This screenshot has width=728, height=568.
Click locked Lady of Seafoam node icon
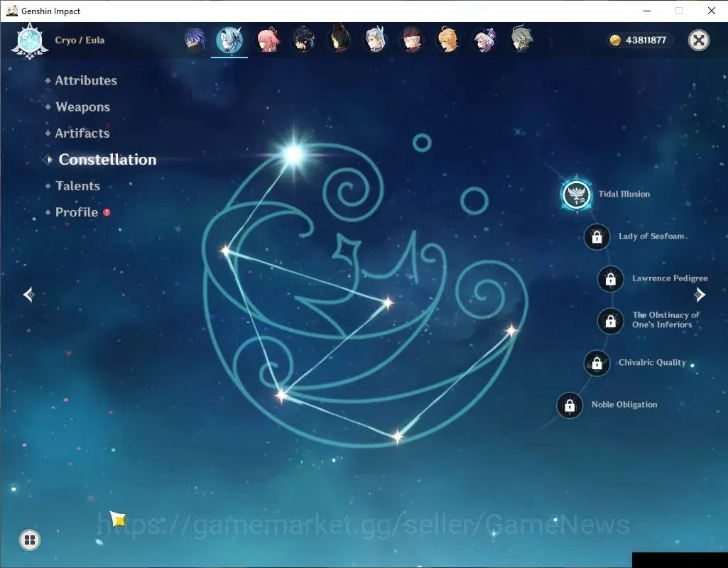point(597,236)
